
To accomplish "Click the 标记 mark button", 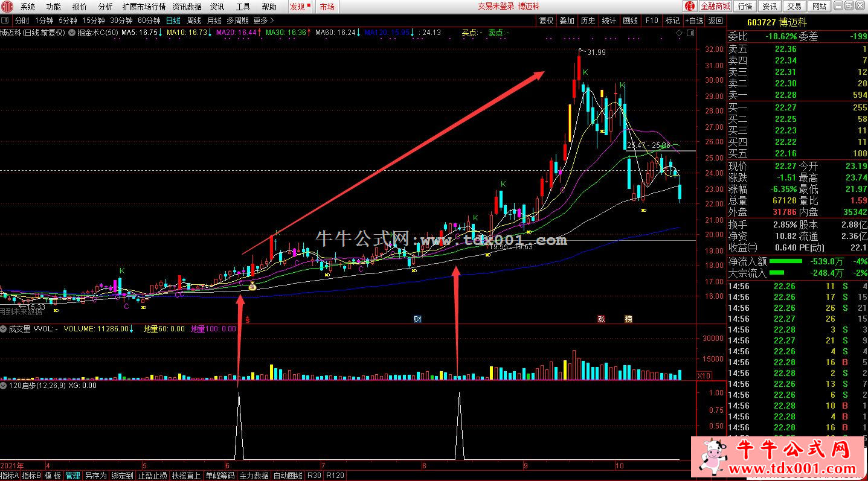I will (672, 21).
